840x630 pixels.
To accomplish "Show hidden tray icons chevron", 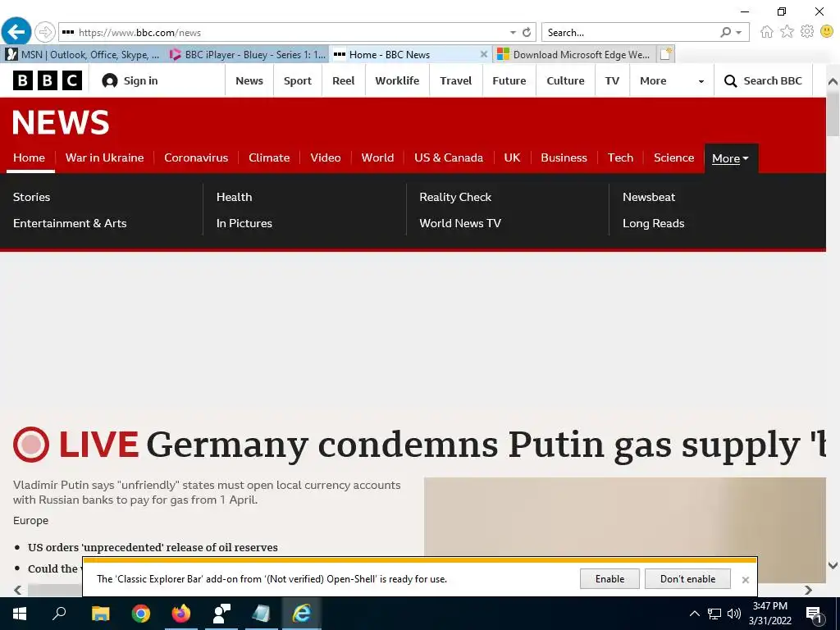I will pos(694,614).
